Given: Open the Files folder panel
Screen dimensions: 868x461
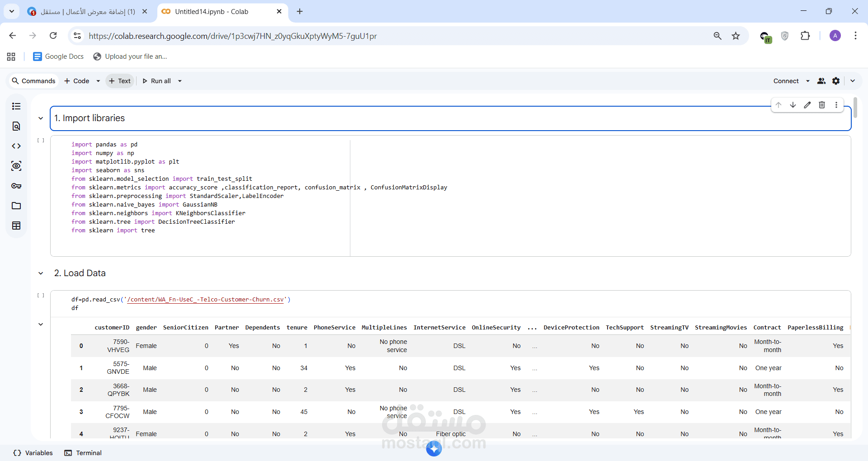Looking at the screenshot, I should (x=16, y=206).
